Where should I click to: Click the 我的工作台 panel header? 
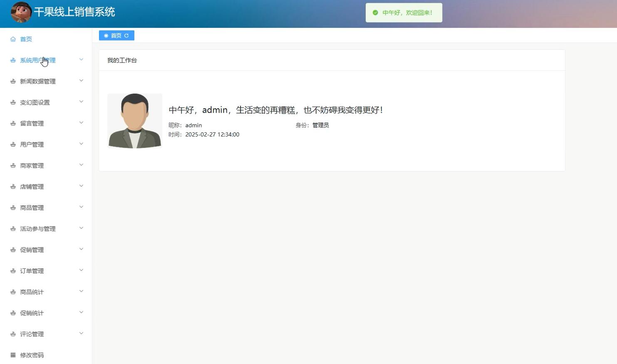coord(122,60)
